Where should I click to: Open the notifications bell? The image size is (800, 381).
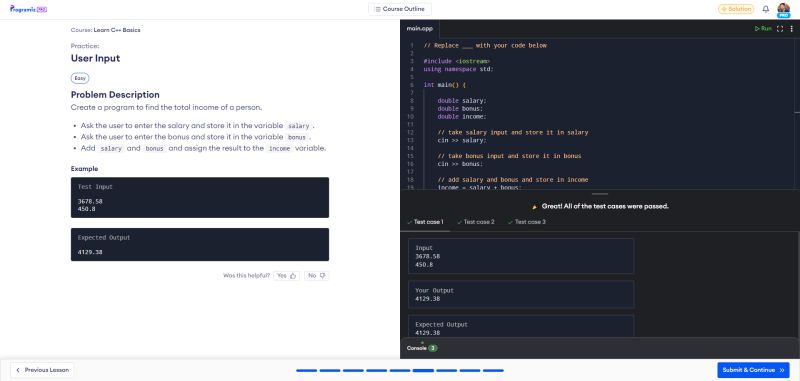765,9
